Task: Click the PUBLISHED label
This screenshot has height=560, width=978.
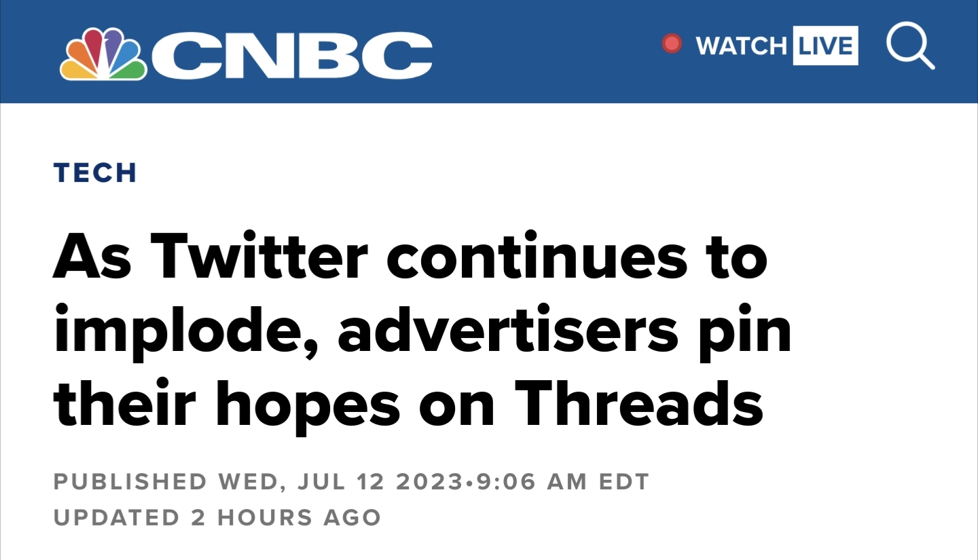Action: [x=130, y=482]
